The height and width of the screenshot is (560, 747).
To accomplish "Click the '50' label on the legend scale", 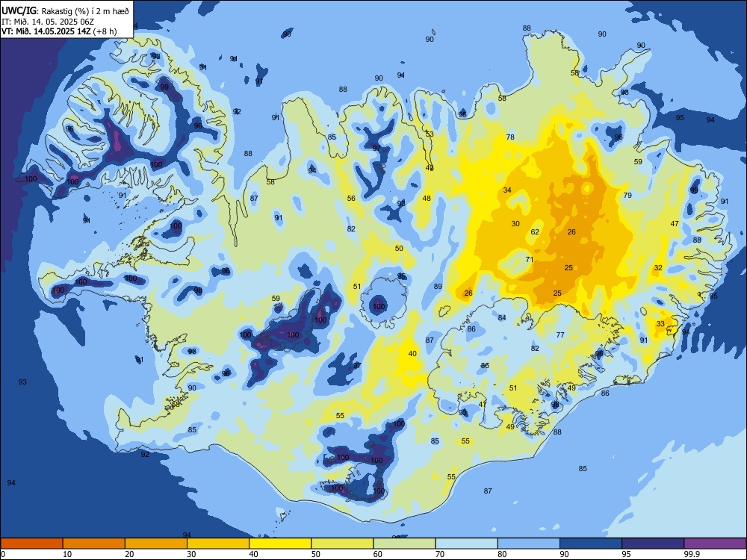I will 316,554.
